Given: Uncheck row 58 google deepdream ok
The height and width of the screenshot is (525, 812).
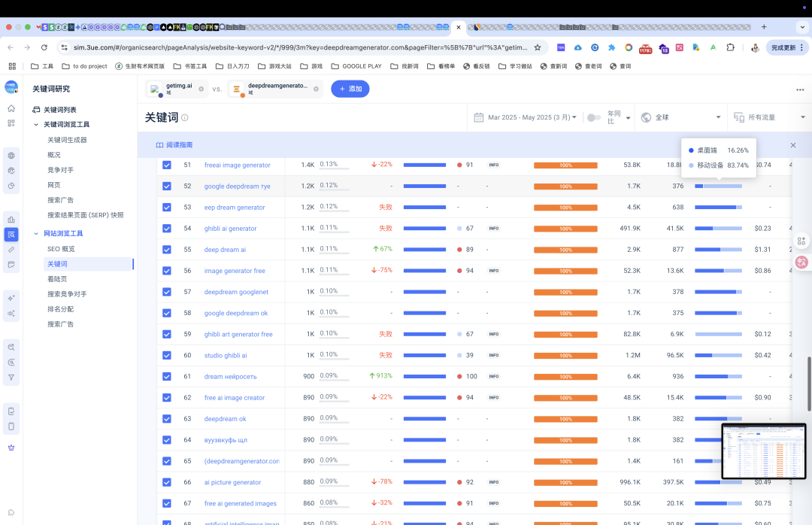Looking at the screenshot, I should tap(167, 313).
